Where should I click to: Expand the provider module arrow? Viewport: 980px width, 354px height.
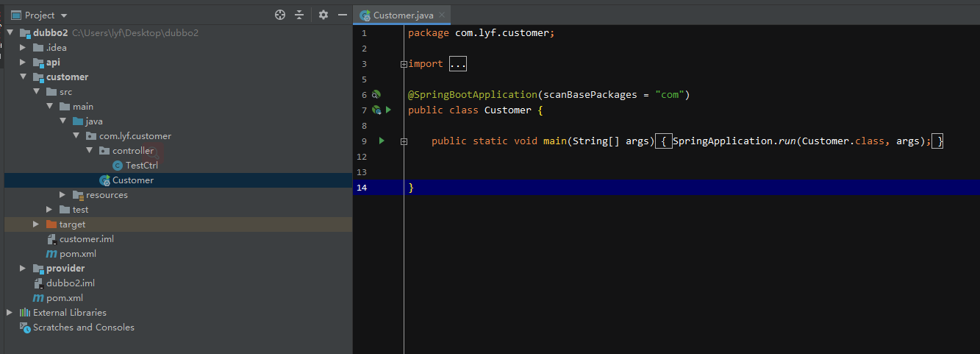(x=23, y=269)
